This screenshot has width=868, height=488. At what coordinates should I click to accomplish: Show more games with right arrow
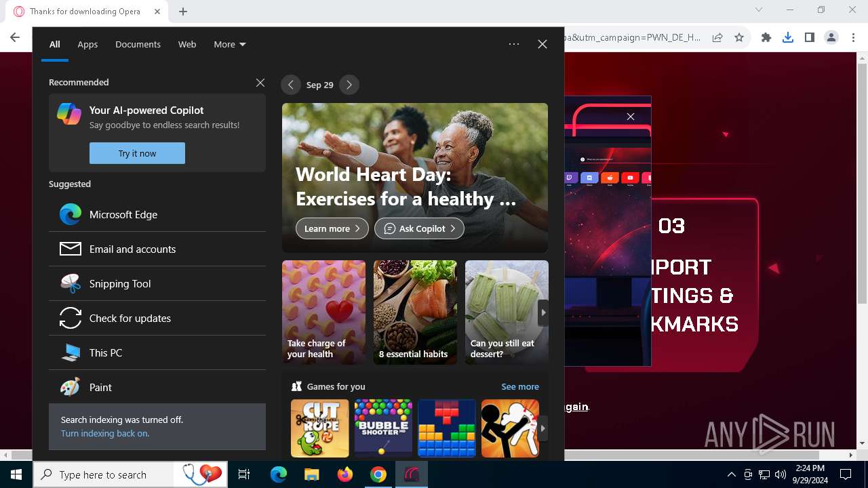point(543,428)
